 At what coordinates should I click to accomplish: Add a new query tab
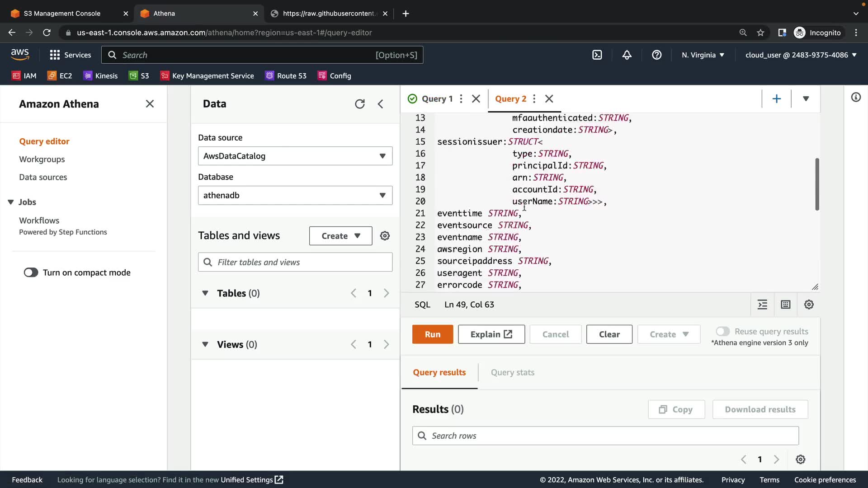click(x=776, y=99)
